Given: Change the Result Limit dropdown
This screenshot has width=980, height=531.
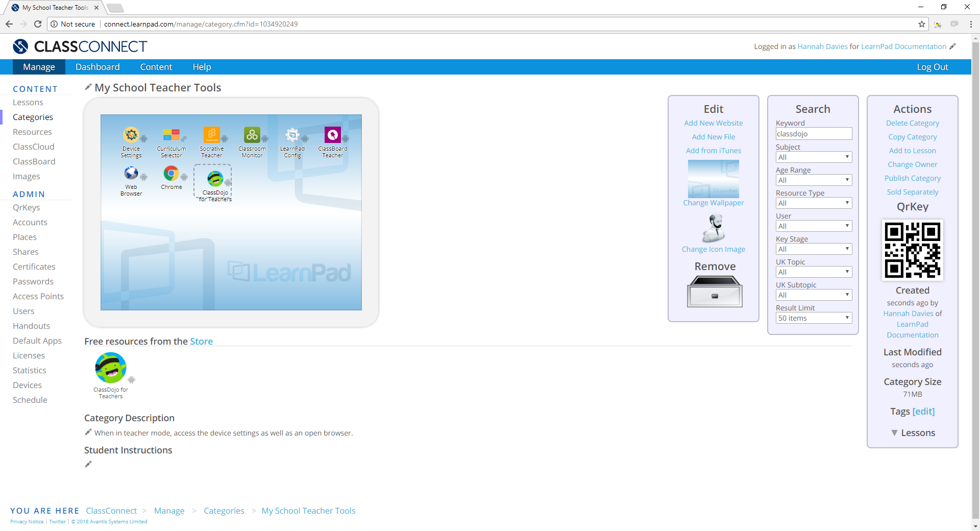Looking at the screenshot, I should tap(814, 318).
